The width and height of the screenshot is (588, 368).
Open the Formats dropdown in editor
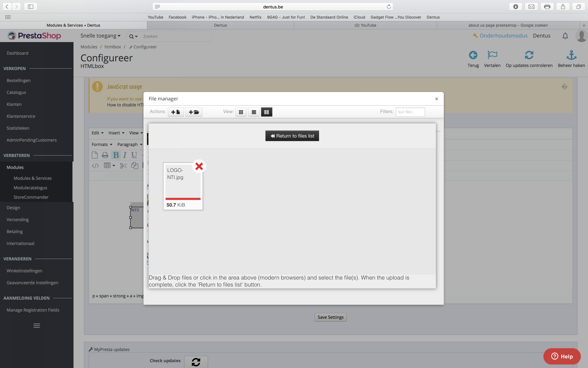102,145
